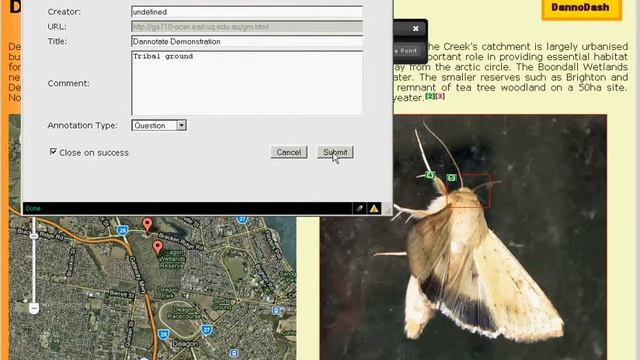Select green annotation marker 5 on the moth image

coord(451,178)
